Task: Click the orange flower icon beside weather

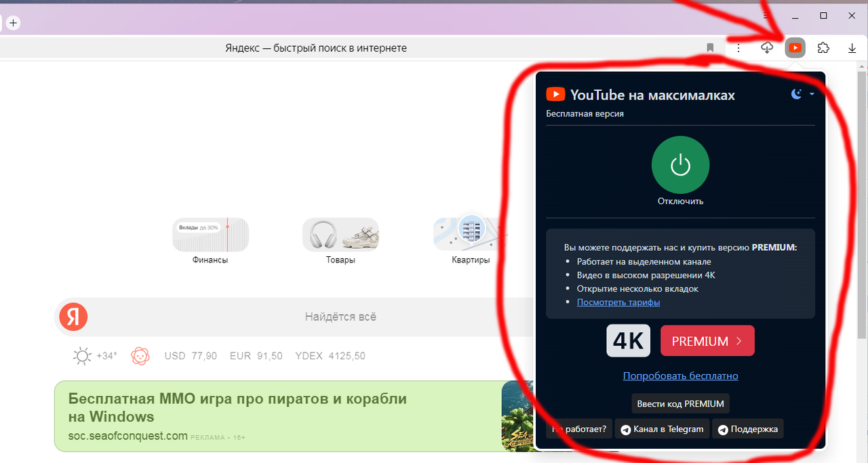Action: tap(140, 356)
